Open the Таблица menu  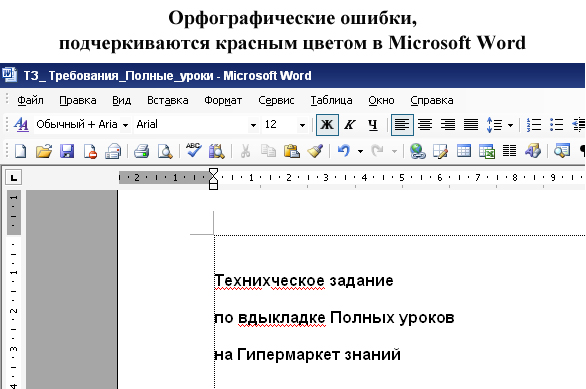point(331,101)
